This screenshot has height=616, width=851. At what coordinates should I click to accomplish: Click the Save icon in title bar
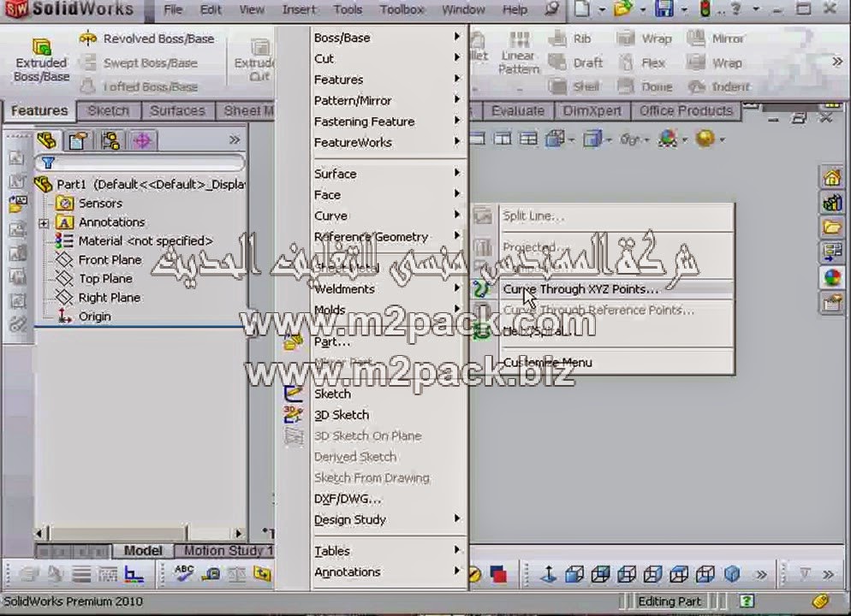coord(664,9)
